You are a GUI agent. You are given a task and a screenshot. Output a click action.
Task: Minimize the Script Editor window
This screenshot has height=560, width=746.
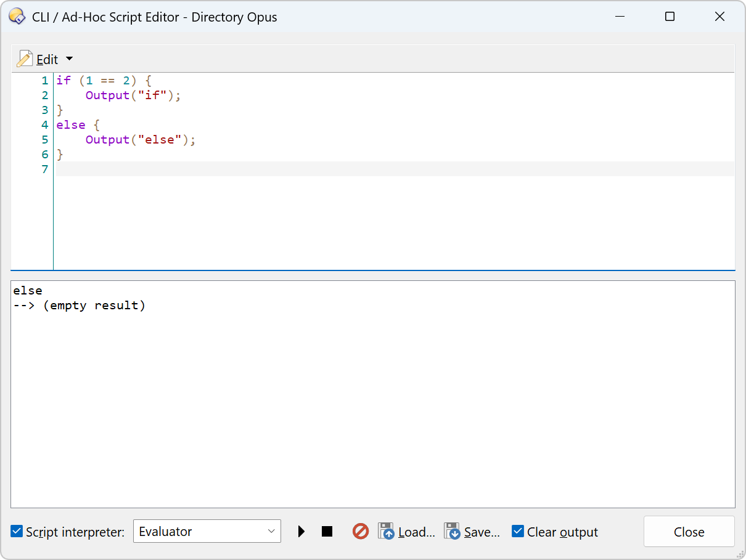click(x=620, y=17)
